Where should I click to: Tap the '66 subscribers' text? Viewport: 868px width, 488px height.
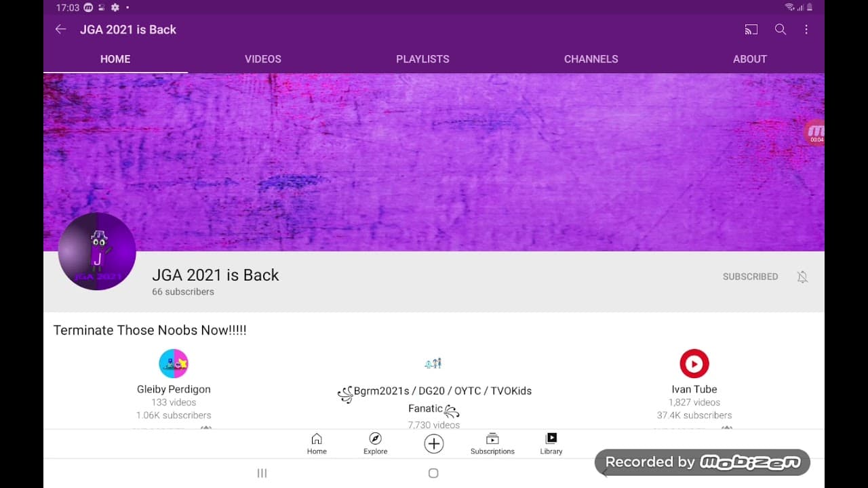point(183,291)
